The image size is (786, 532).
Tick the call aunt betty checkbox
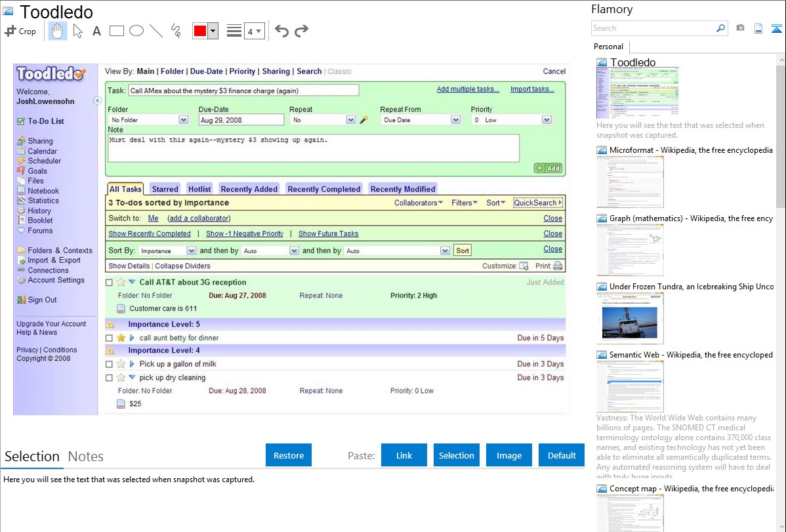[x=110, y=338]
